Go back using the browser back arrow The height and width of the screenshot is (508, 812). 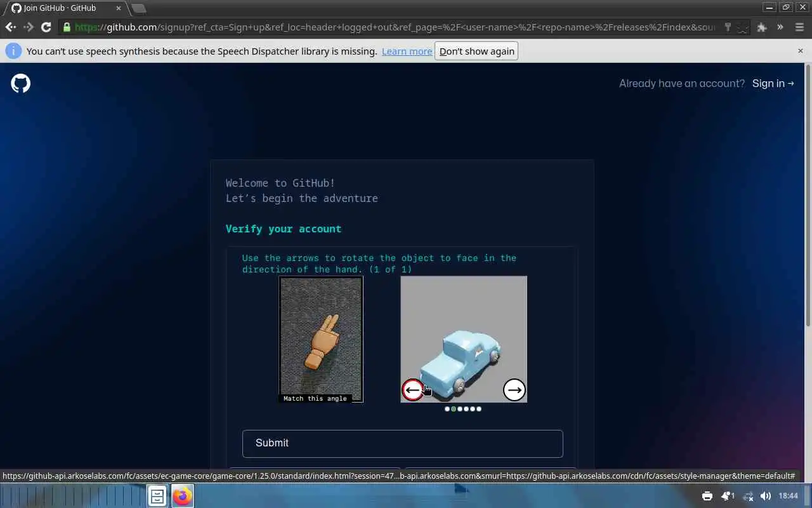[11, 27]
